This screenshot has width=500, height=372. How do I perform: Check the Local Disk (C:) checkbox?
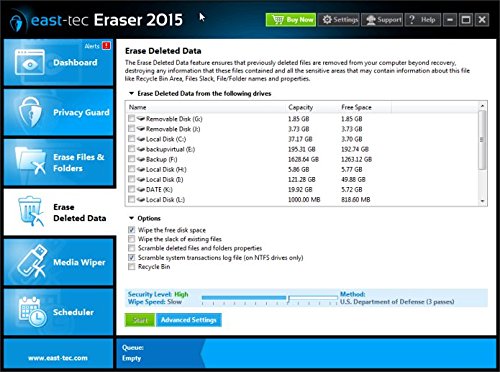click(131, 139)
